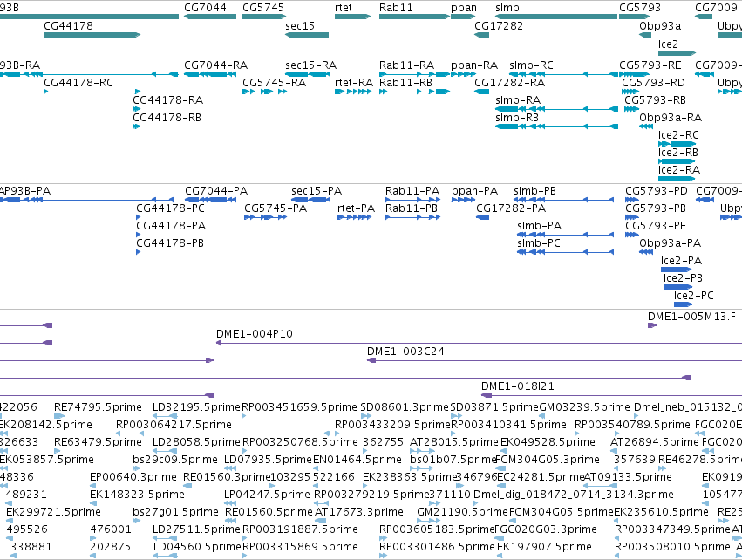Screen dimensions: 742x560
Task: Click the CG44178-RC transcript label
Action: 78,82
